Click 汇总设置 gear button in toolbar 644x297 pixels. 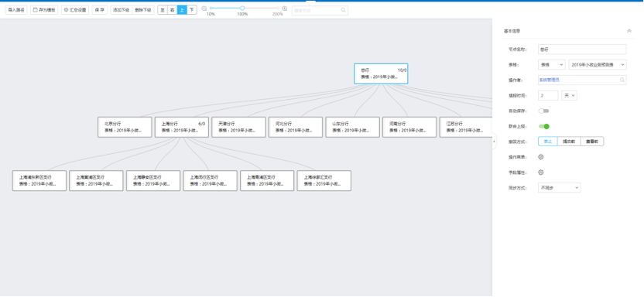pos(75,10)
